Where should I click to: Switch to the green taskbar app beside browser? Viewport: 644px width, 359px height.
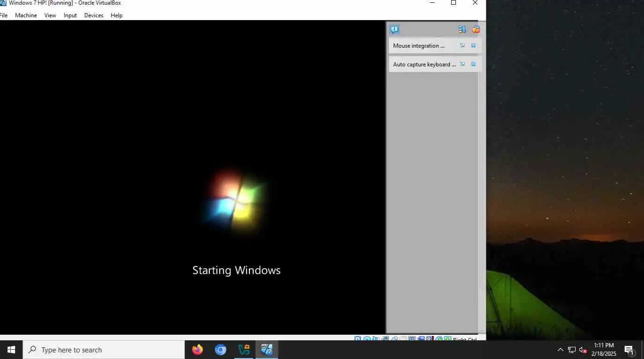click(x=243, y=350)
